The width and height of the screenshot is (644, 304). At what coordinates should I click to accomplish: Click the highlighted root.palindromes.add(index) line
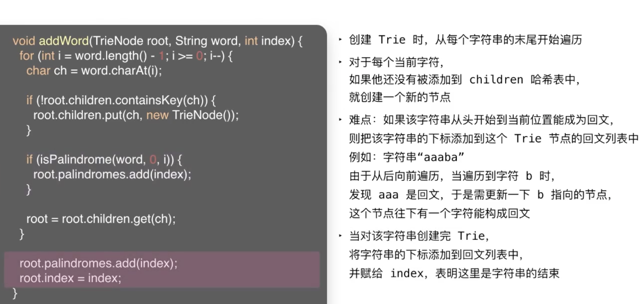click(x=98, y=264)
